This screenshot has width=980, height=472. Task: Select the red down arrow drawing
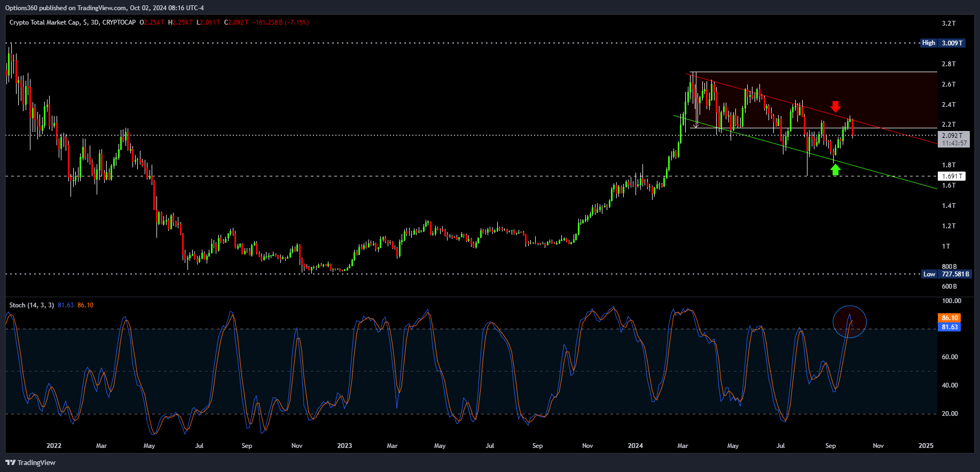[x=835, y=106]
